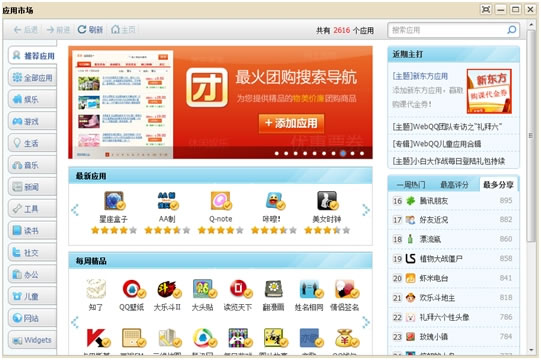541x360 pixels.
Task: Open 礼拜六个性头像 in ranking list
Action: pos(453,317)
